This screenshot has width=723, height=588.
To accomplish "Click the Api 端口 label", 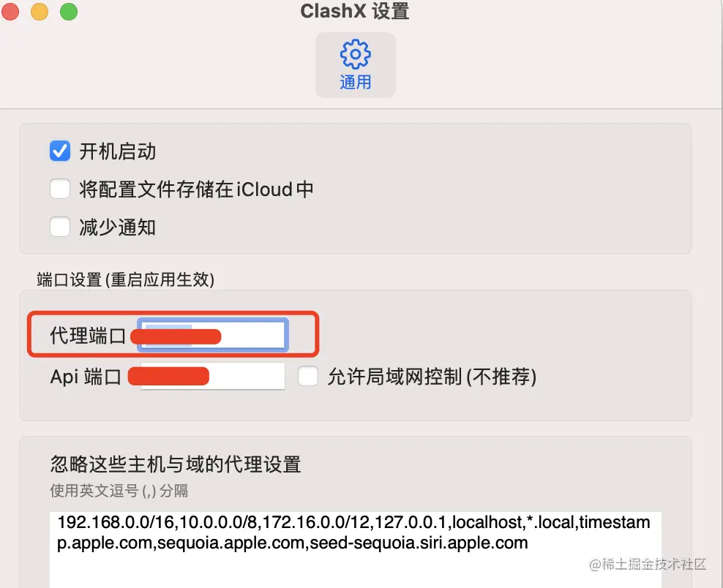I will click(85, 377).
